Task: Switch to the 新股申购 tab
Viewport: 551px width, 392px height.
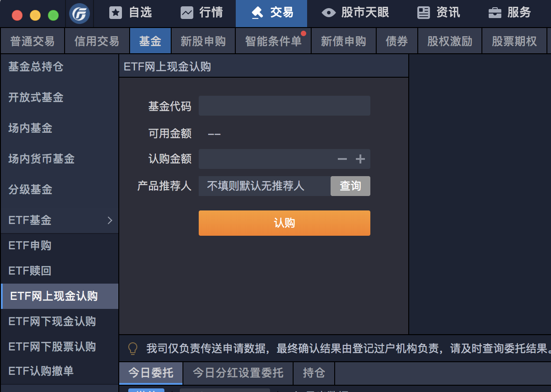Action: click(x=203, y=42)
